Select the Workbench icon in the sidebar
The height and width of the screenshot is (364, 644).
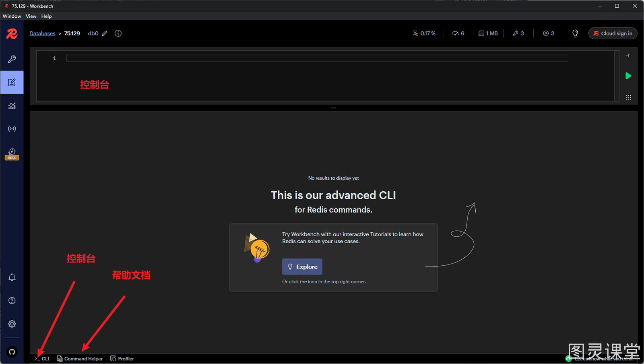pos(12,83)
